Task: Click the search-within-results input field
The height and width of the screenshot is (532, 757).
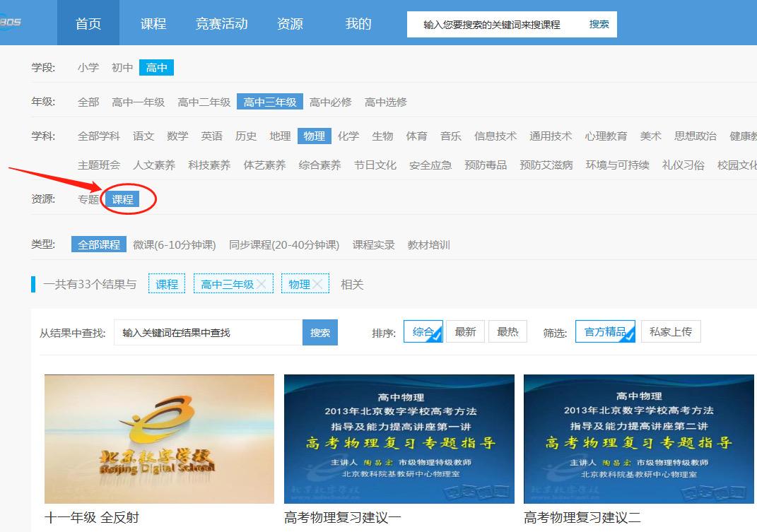Action: [208, 332]
